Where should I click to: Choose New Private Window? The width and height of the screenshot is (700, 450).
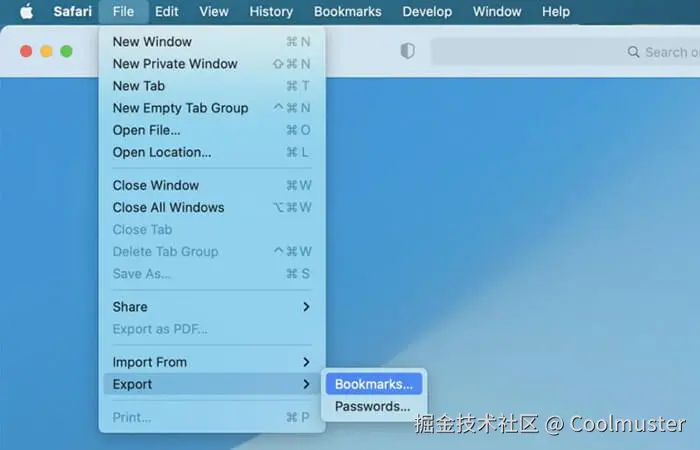point(212,64)
